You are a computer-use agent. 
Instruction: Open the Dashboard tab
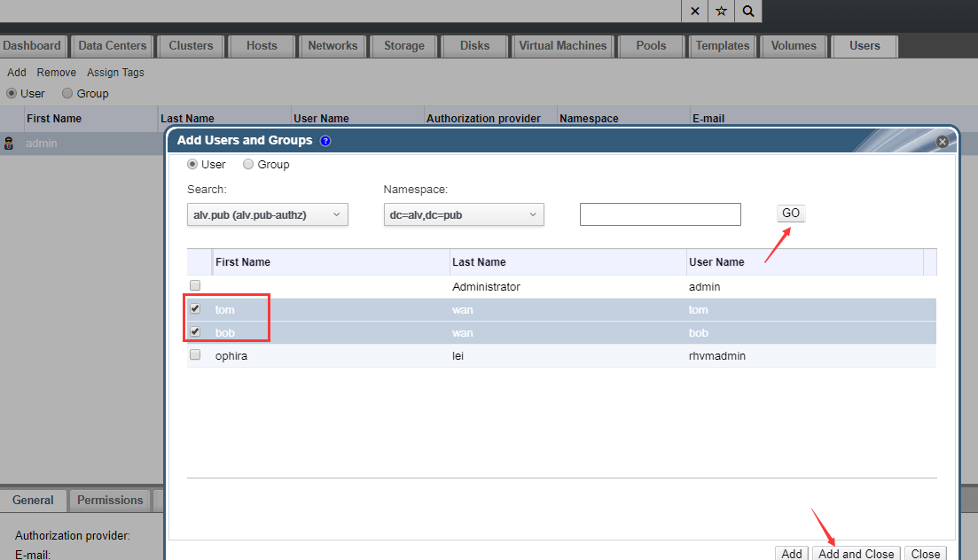pyautogui.click(x=33, y=46)
